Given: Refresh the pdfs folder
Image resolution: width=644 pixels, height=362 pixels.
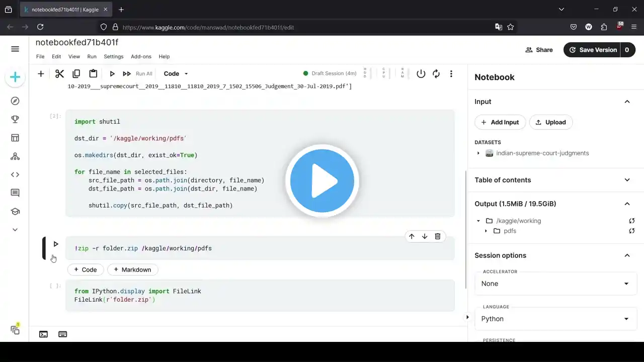Looking at the screenshot, I should coord(632,231).
